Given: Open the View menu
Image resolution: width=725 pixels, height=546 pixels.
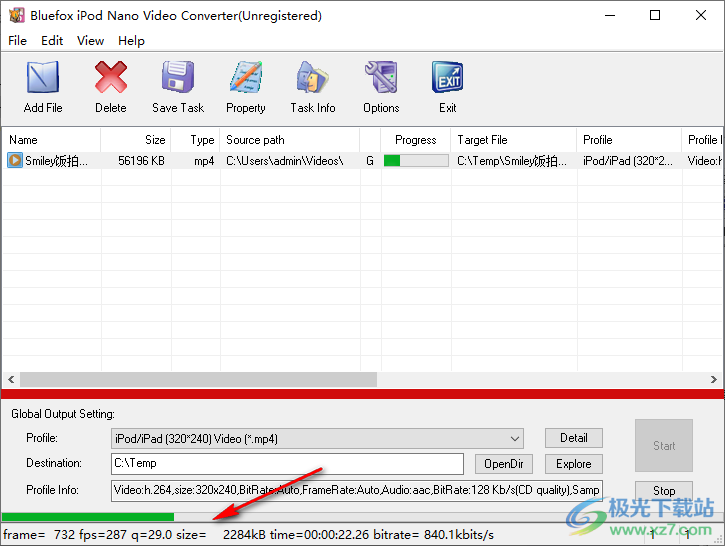Looking at the screenshot, I should [90, 41].
